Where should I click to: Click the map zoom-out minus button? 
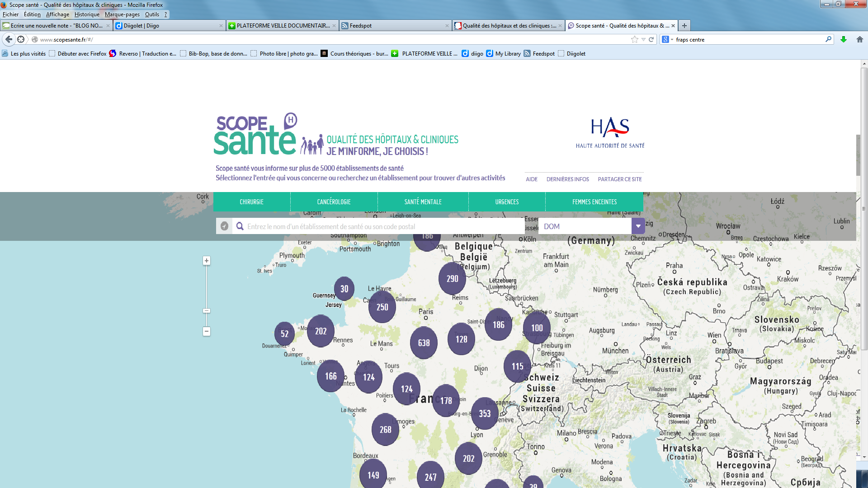[x=207, y=331]
